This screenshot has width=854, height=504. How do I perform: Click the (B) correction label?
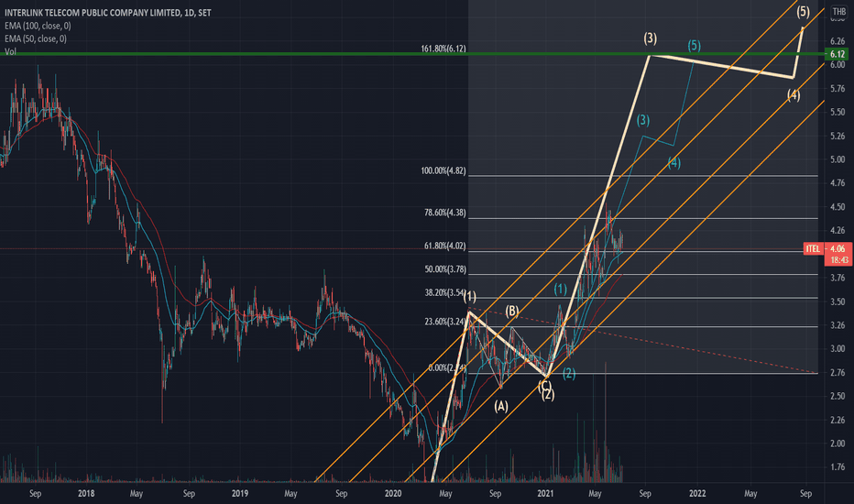click(x=512, y=311)
